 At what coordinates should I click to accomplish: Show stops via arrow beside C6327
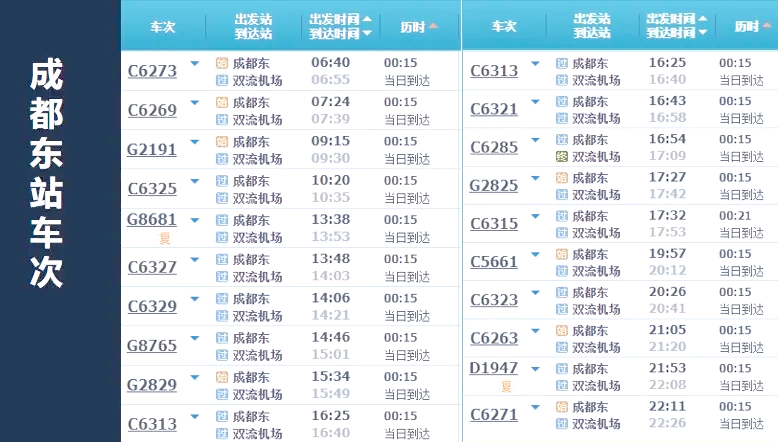(x=195, y=259)
